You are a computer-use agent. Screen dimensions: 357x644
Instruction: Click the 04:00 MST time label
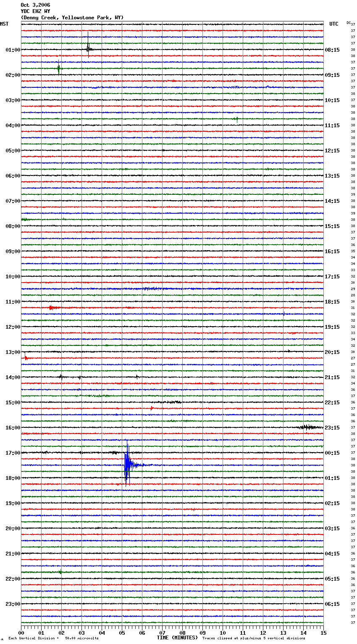coord(13,126)
